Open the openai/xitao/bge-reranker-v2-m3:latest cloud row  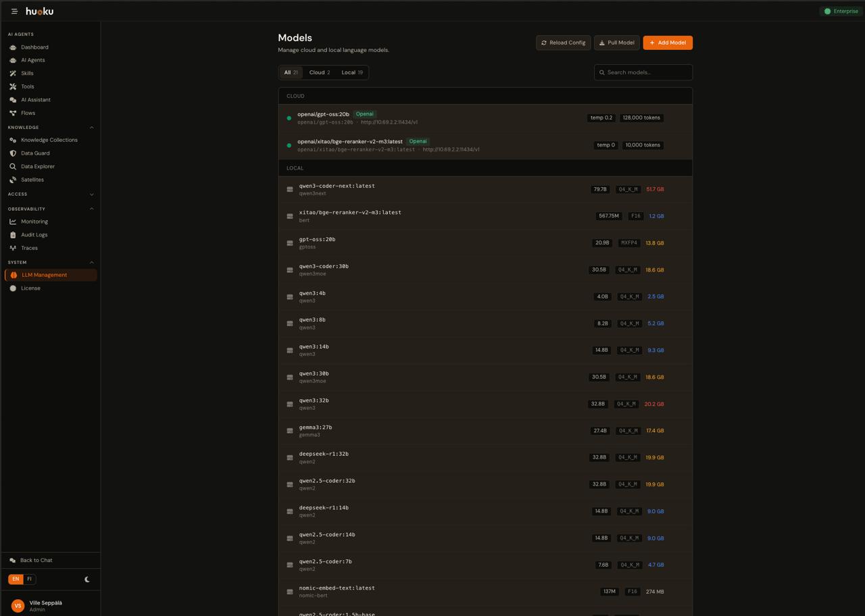coord(485,145)
